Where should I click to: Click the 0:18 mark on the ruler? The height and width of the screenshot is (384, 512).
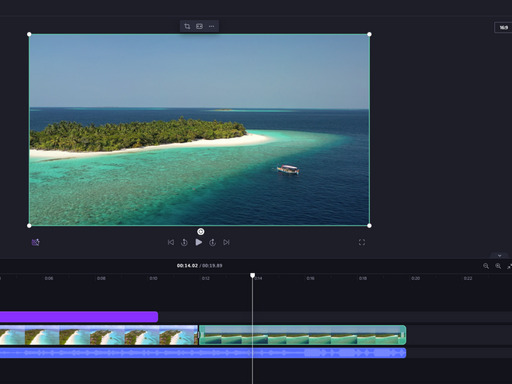click(x=363, y=278)
